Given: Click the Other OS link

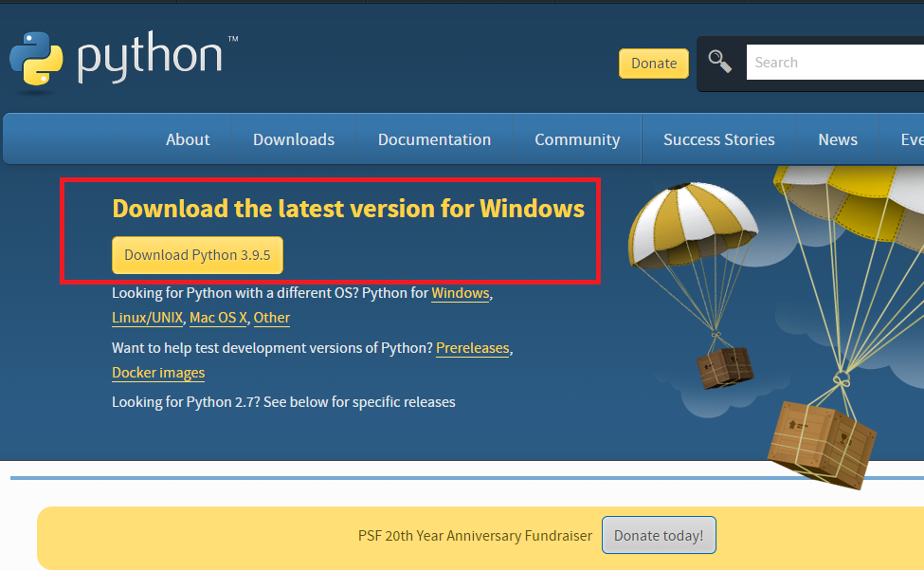Looking at the screenshot, I should pyautogui.click(x=272, y=318).
